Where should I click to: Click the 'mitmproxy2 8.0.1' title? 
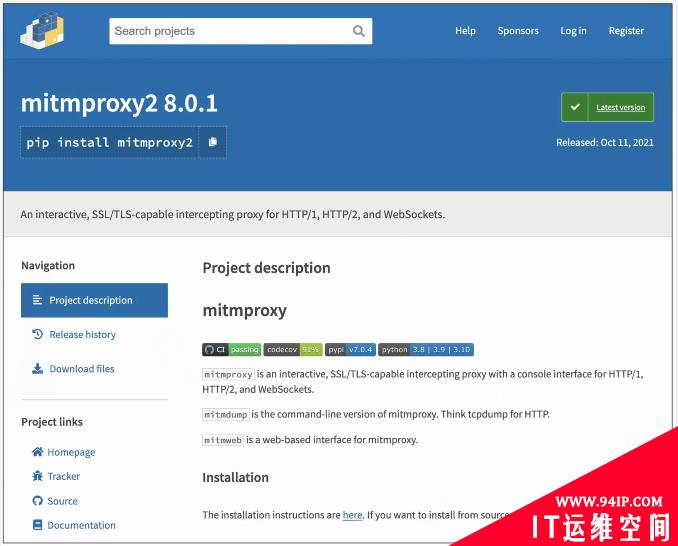pyautogui.click(x=119, y=104)
